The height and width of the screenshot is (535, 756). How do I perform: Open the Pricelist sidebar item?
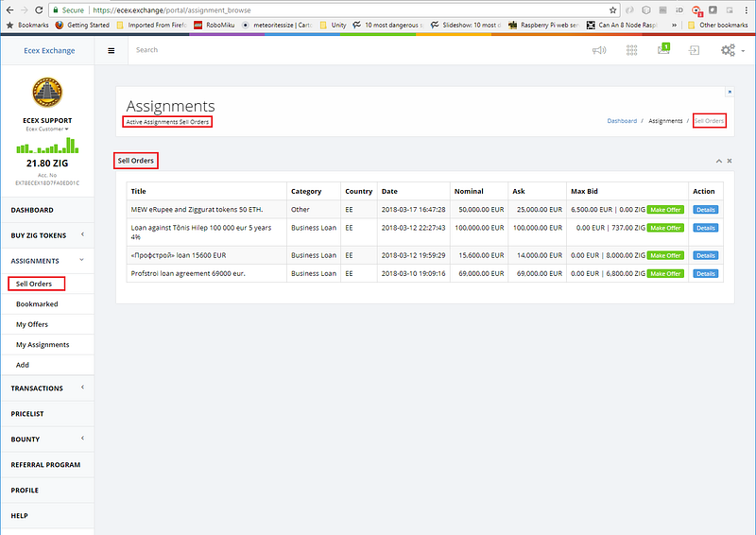(47, 413)
